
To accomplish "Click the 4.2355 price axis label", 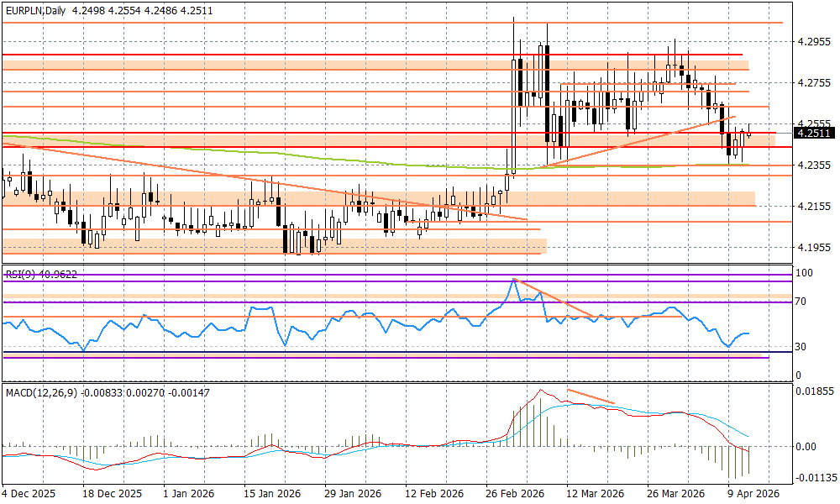I will click(x=813, y=165).
